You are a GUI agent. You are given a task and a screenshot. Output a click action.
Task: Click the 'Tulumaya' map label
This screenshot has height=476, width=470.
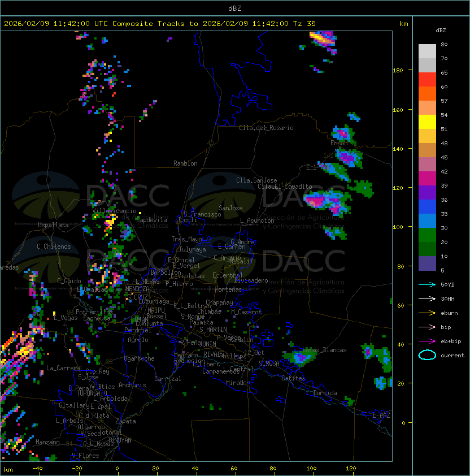tap(193, 249)
